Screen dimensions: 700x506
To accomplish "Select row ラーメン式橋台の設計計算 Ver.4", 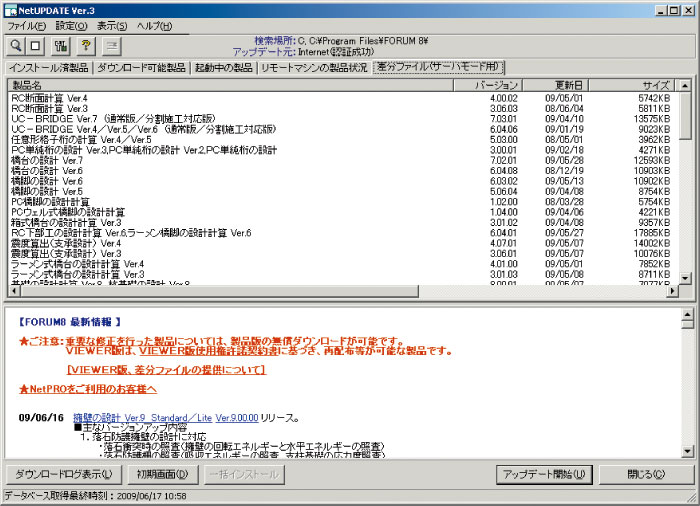I will tap(342, 264).
